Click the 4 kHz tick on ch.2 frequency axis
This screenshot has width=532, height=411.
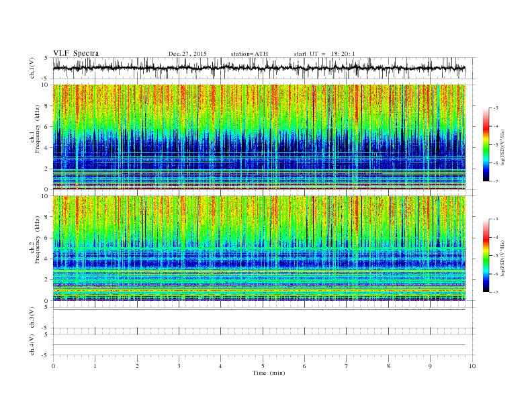(47, 259)
